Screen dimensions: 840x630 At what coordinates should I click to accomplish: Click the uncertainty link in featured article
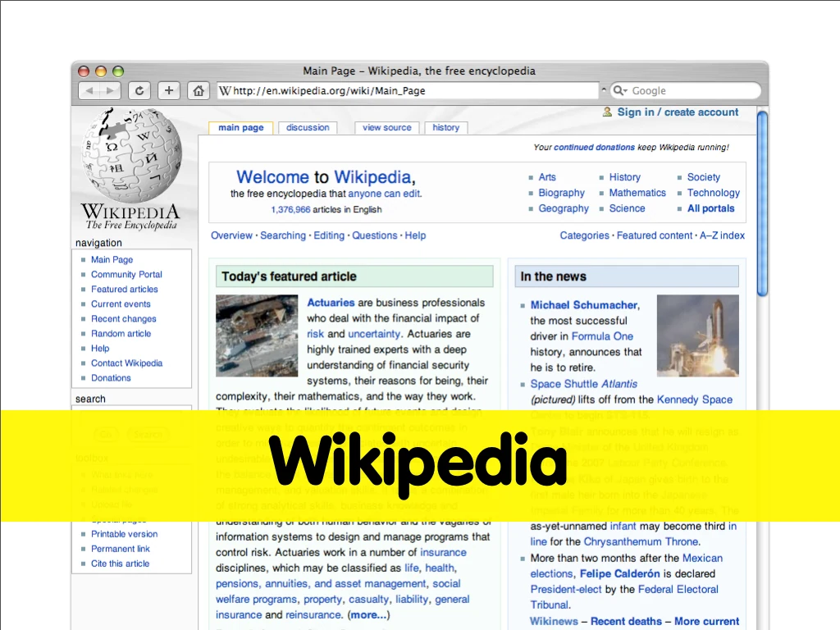374,334
